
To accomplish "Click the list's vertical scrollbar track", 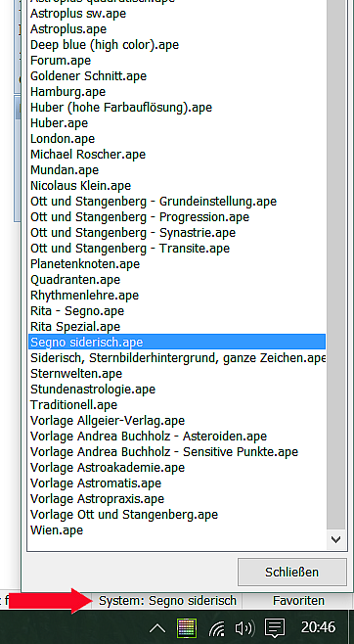I will click(x=336, y=265).
